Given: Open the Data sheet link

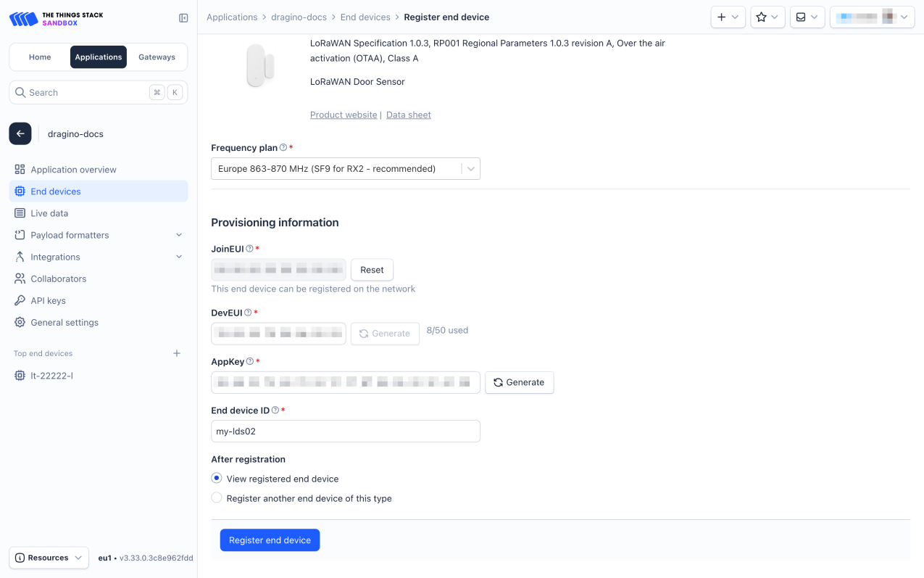Looking at the screenshot, I should 409,115.
